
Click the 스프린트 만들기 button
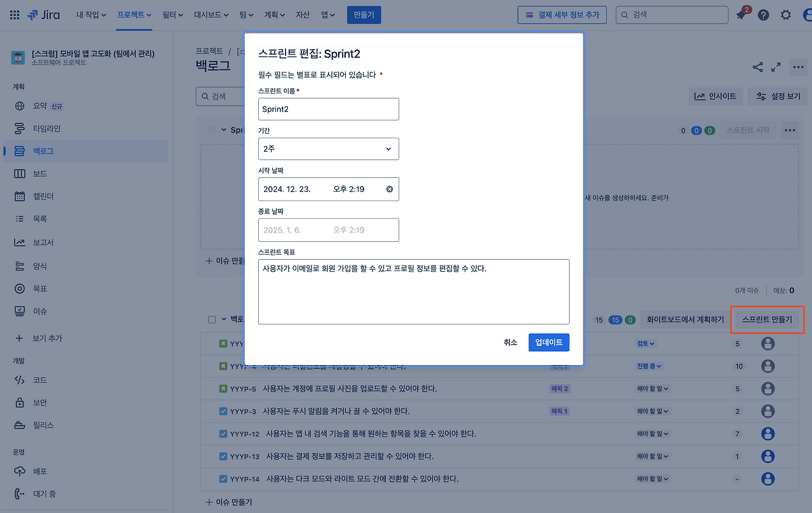[767, 319]
